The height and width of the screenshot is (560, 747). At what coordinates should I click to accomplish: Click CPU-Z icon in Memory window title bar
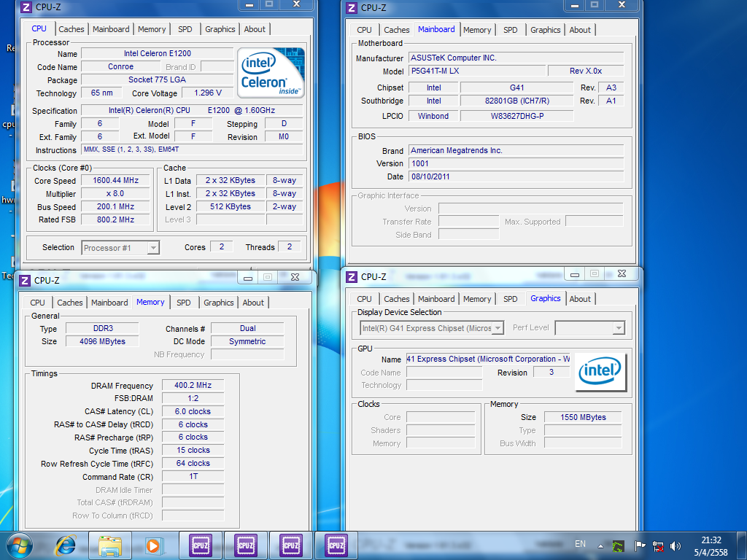pyautogui.click(x=25, y=281)
